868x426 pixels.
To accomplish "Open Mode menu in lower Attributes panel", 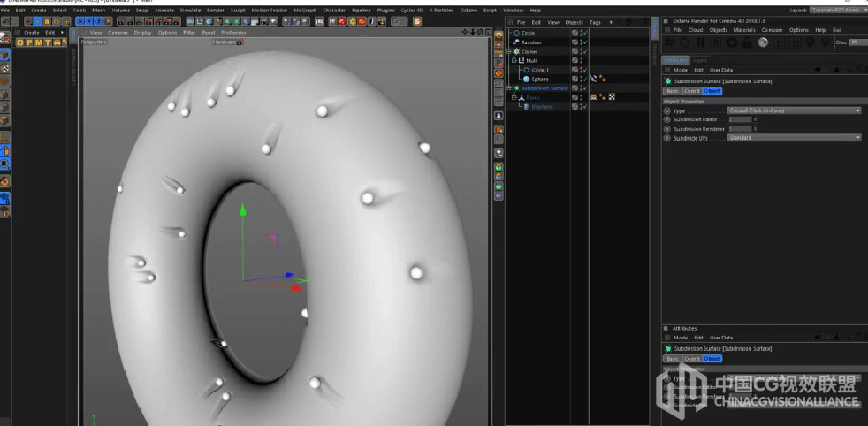I will (x=681, y=338).
